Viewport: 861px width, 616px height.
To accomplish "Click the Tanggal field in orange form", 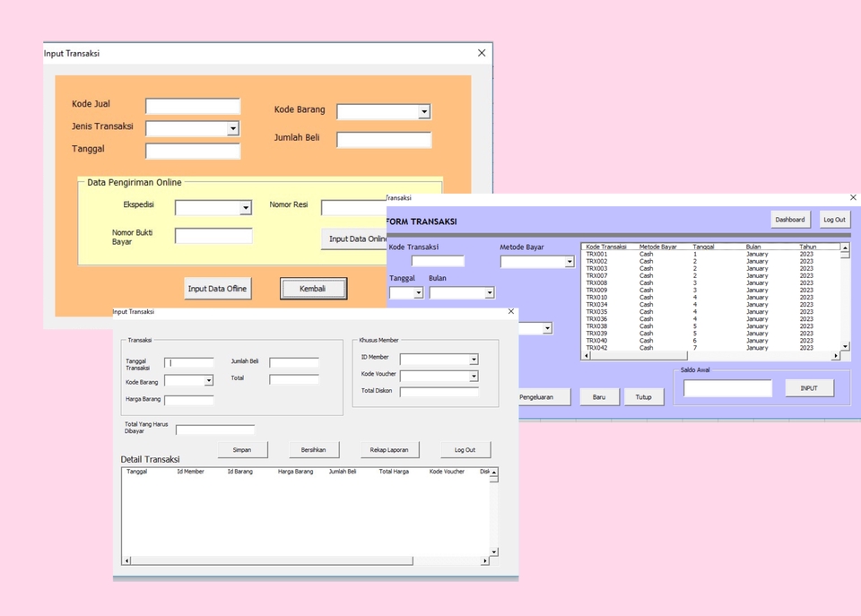I will pyautogui.click(x=193, y=151).
